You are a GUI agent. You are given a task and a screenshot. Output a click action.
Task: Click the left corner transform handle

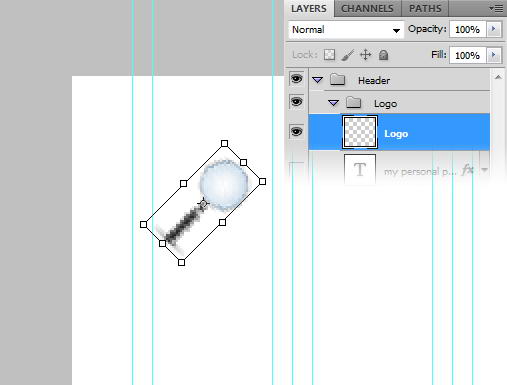click(x=143, y=224)
